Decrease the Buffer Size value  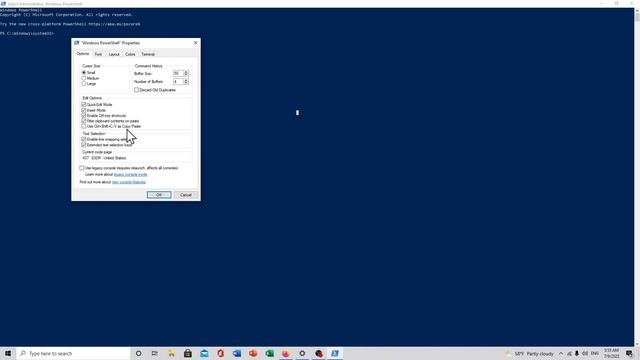186,75
